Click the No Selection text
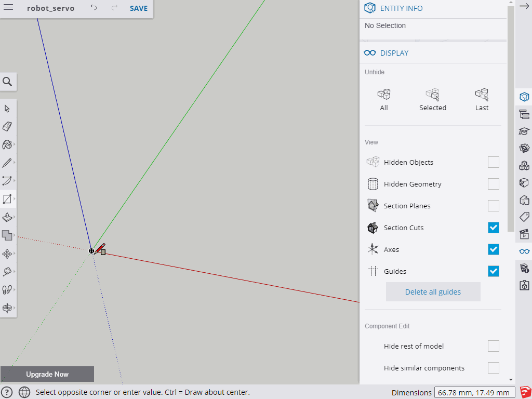 [x=385, y=25]
